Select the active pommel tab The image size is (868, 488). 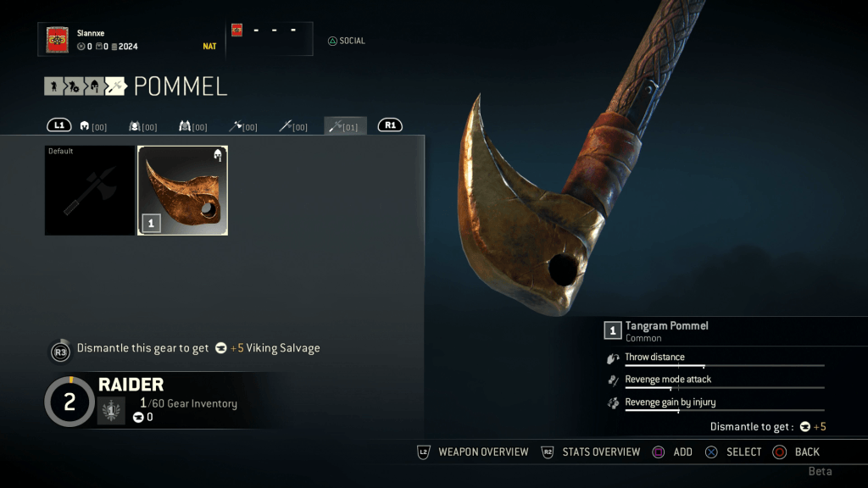[345, 126]
